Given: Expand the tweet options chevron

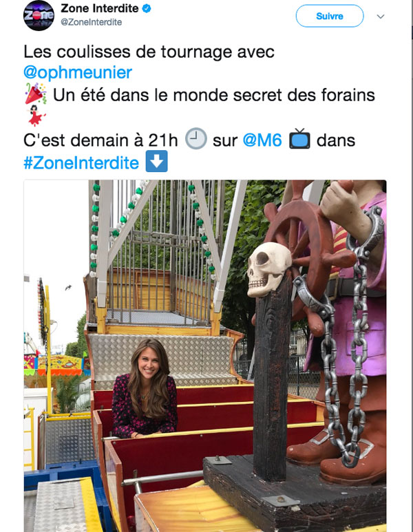Looking at the screenshot, I should (x=381, y=17).
